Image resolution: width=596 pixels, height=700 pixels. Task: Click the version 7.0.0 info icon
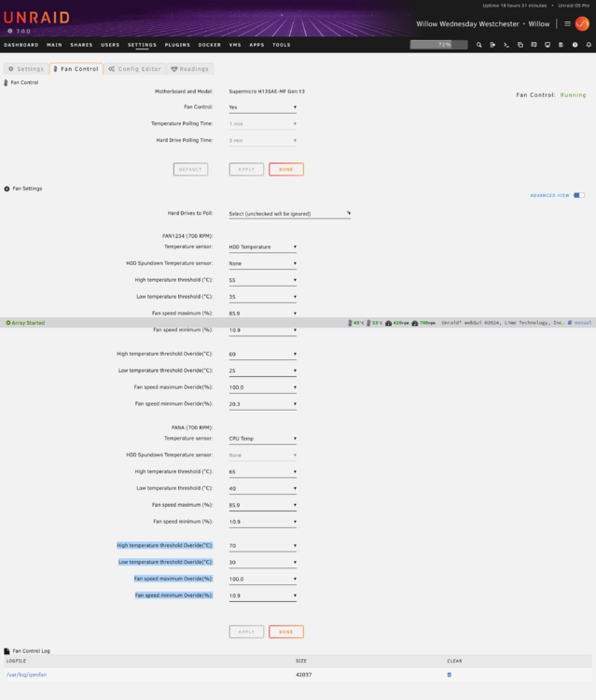point(10,31)
